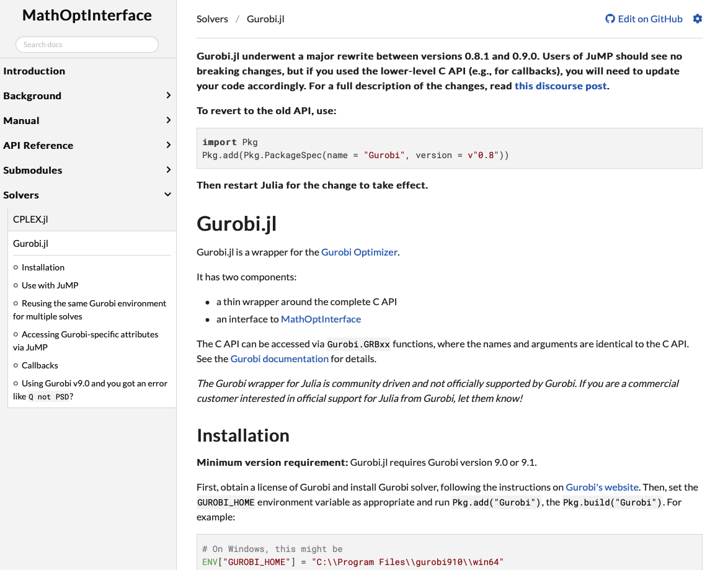Go to Using Gurobi v9.0 error section
The height and width of the screenshot is (570, 728).
[x=90, y=390]
